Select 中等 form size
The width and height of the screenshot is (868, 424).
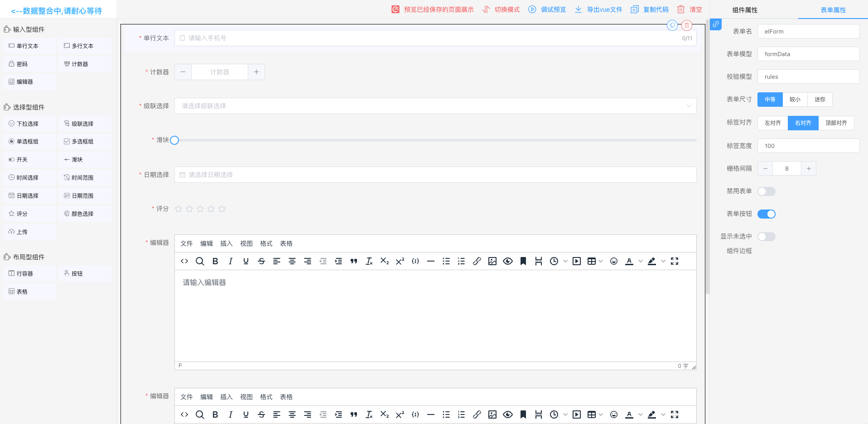(x=770, y=100)
